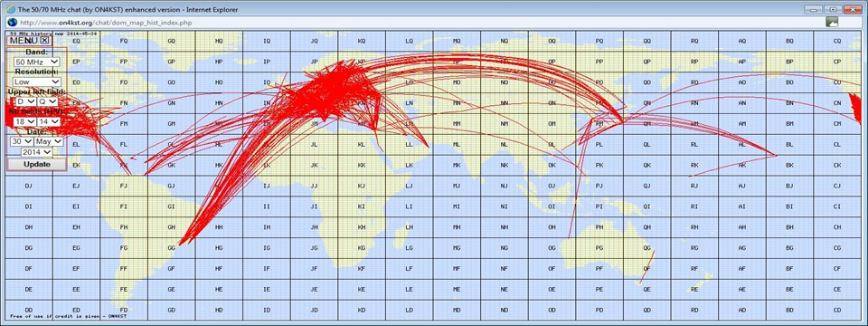Click the compatibility view icon right of address bar

pyautogui.click(x=832, y=22)
